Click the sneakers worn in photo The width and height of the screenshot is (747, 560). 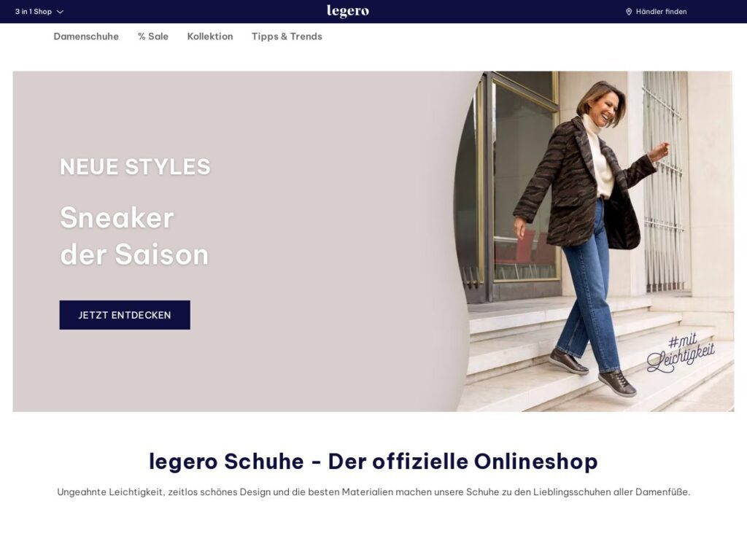click(x=592, y=371)
